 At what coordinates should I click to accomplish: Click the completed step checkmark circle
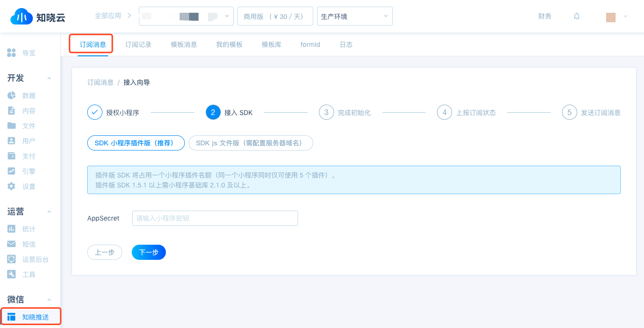pyautogui.click(x=95, y=113)
